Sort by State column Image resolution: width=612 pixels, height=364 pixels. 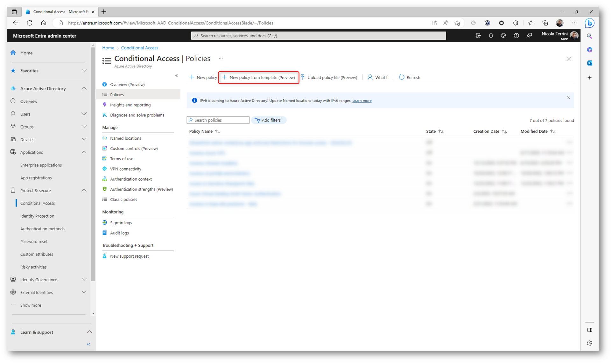pos(435,131)
